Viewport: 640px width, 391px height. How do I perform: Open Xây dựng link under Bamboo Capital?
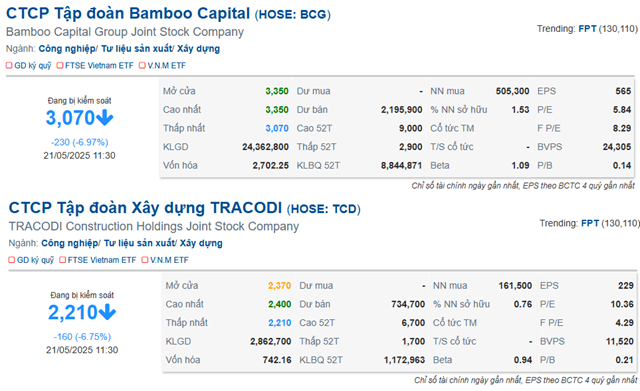point(198,49)
